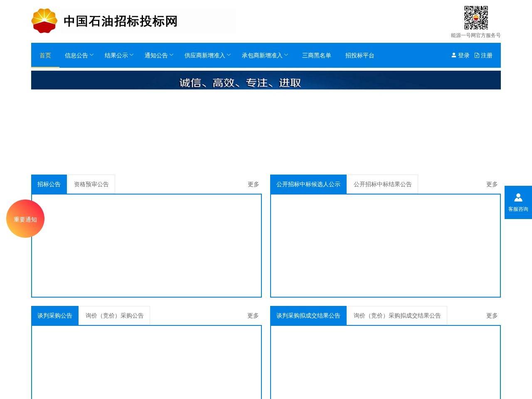Screen dimensions: 532x399
Task: Select the 公开招标中标候选人公示 tab
Action: 308,184
